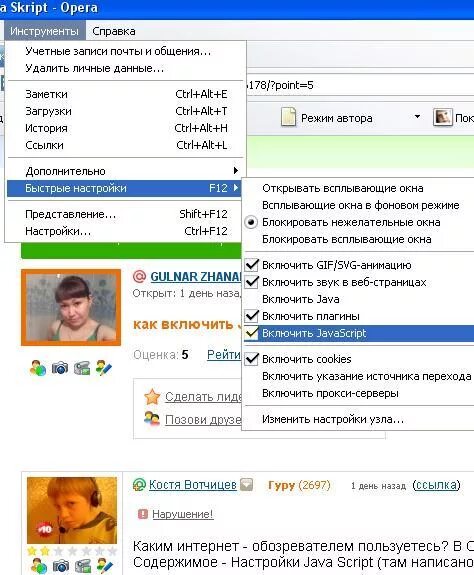Click the people icon beside Позови друзей

pyautogui.click(x=152, y=418)
